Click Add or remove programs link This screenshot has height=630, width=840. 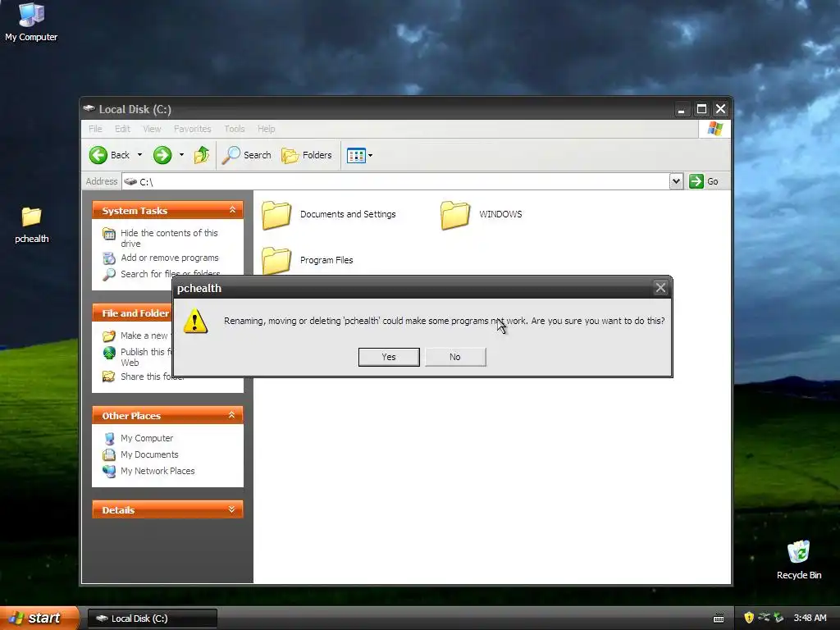pyautogui.click(x=169, y=258)
